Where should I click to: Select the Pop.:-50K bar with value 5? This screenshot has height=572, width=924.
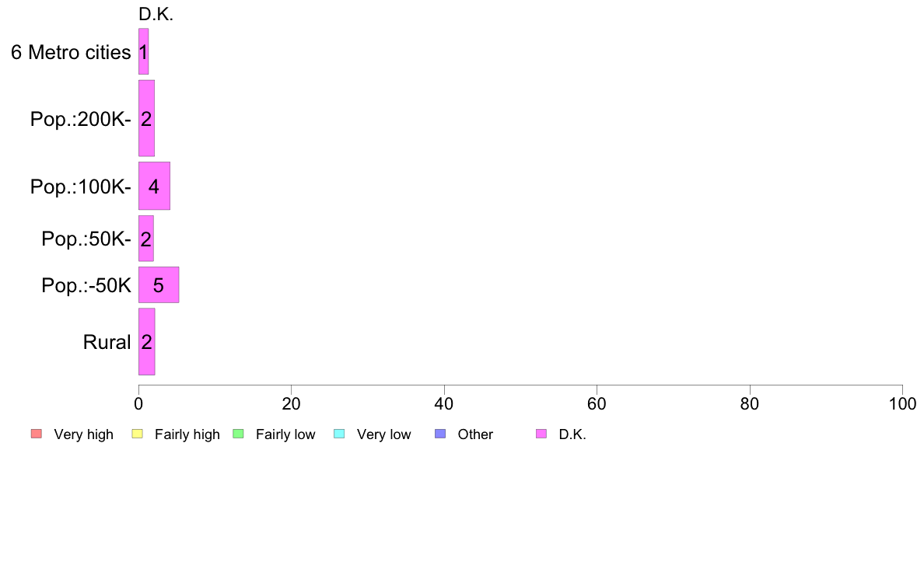tap(159, 285)
